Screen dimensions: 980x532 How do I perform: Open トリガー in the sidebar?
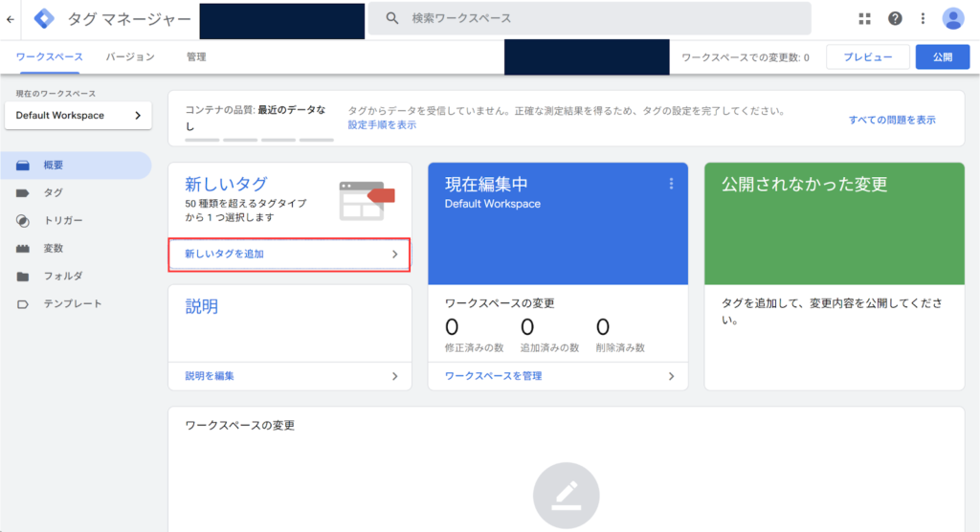(62, 220)
